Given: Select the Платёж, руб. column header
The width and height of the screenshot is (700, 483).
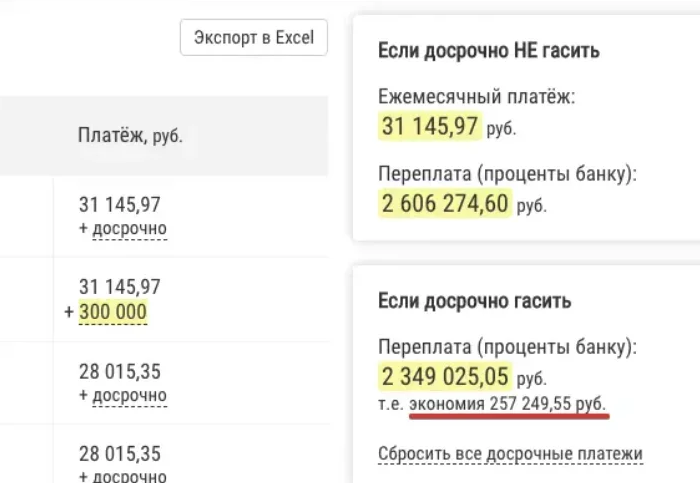Looking at the screenshot, I should coord(130,135).
